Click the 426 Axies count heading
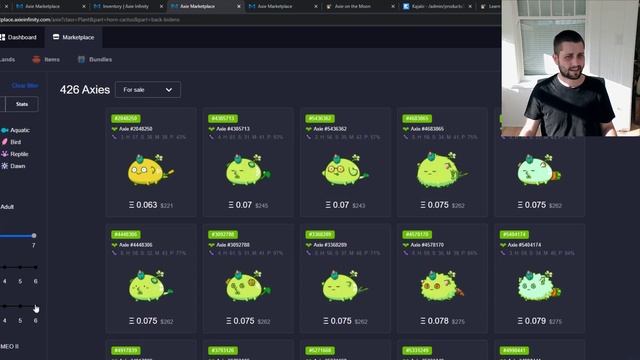Image resolution: width=640 pixels, height=360 pixels. 85,90
